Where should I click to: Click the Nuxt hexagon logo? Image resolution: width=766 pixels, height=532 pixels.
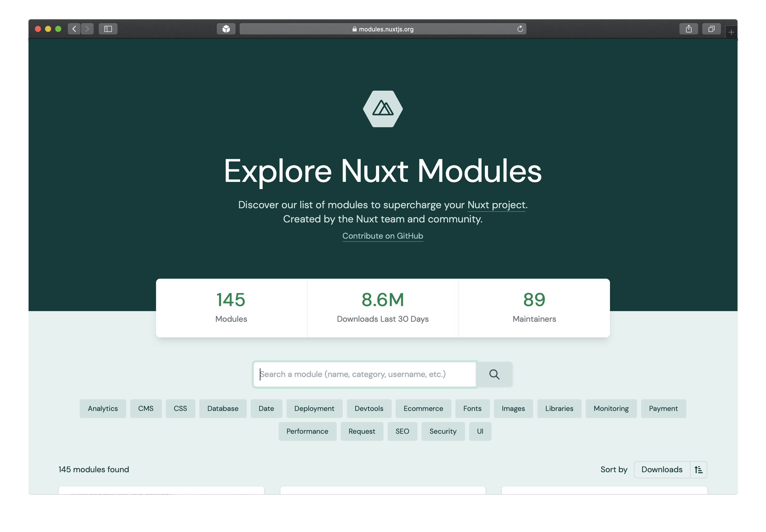click(x=383, y=109)
